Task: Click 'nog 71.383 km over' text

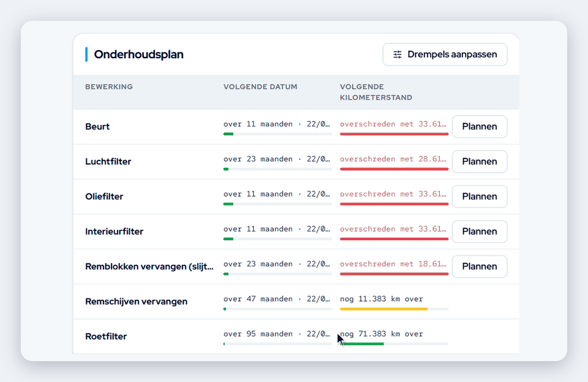Action: coord(382,334)
